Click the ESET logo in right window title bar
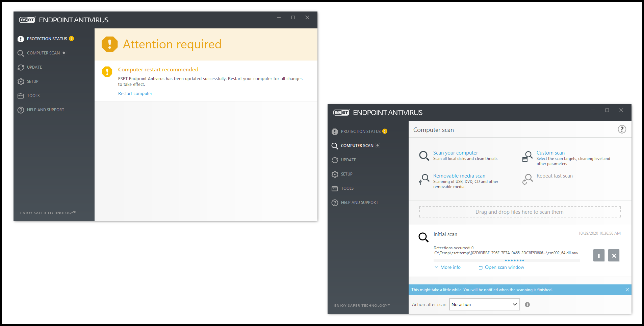This screenshot has height=326, width=644. coord(341,113)
